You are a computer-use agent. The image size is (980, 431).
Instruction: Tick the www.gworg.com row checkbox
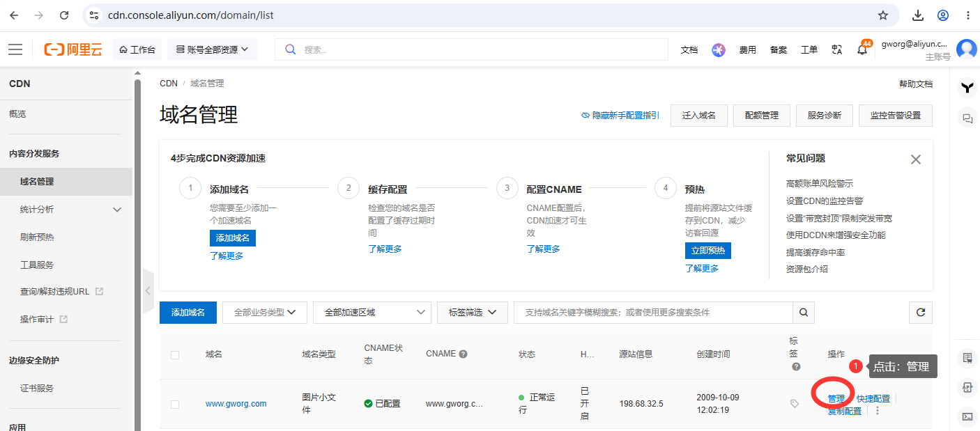coord(175,404)
